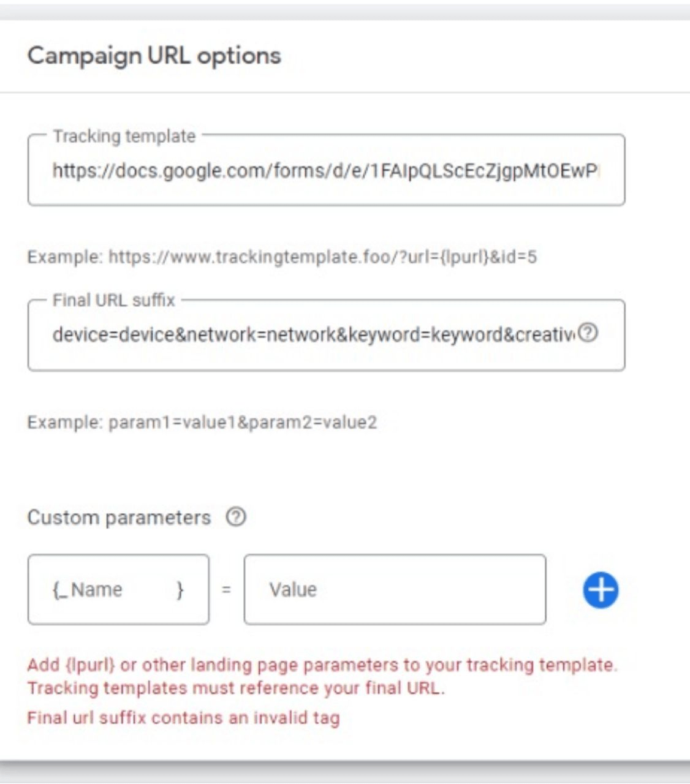690x784 pixels.
Task: Click the "Tracking template" field label
Action: point(124,136)
